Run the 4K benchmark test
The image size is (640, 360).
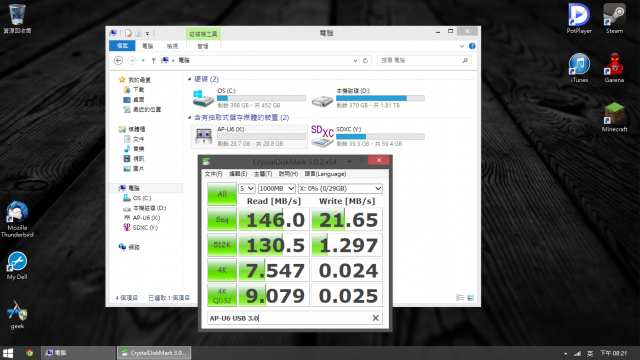tap(222, 270)
